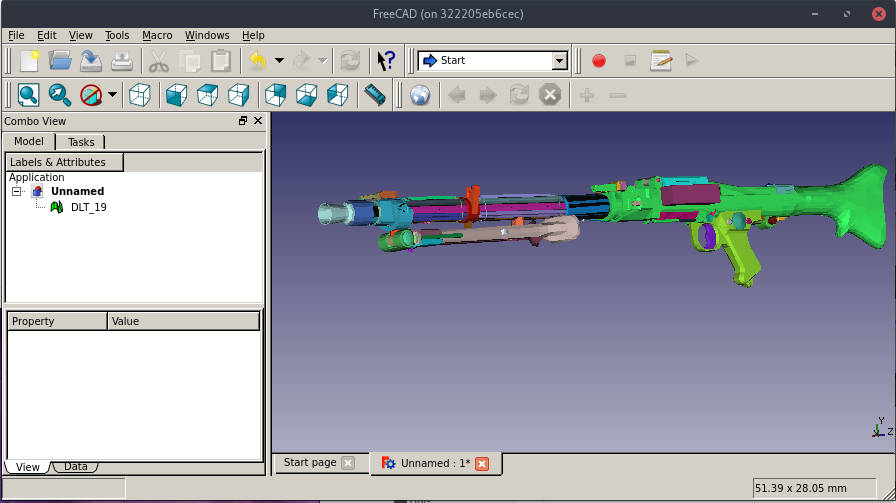
Task: Click the What's This help cursor icon
Action: coord(386,61)
